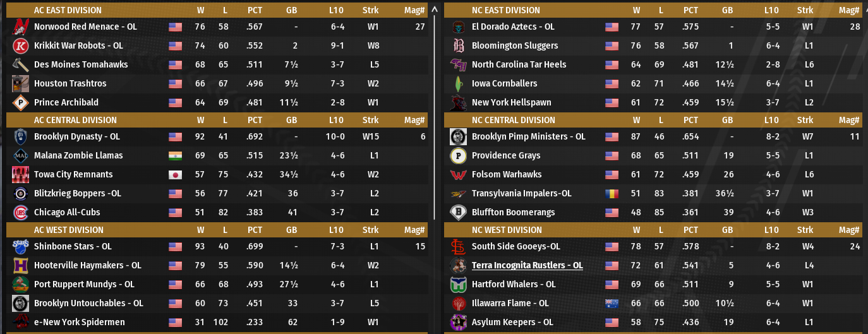Click the Krikkit War Robots logo icon
Screen dimensions: 868x334
(20, 45)
